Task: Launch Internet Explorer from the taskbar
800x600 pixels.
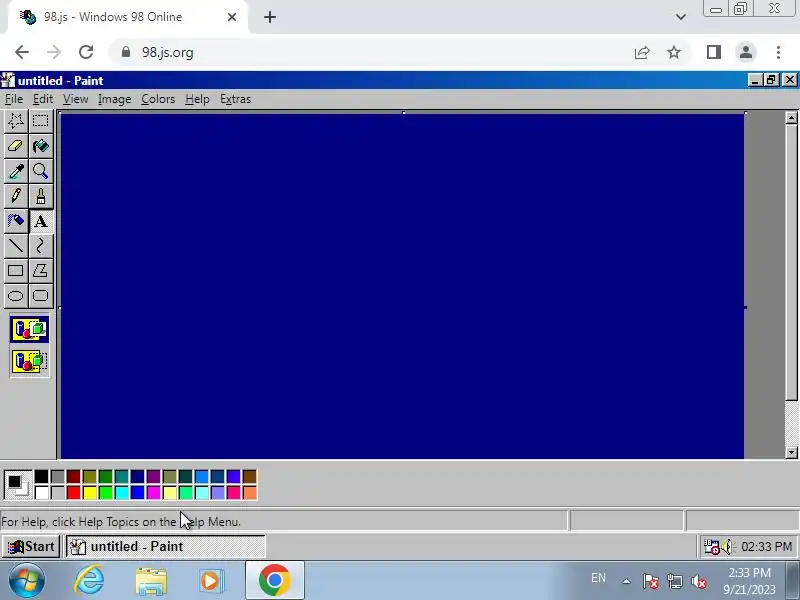Action: tap(89, 580)
